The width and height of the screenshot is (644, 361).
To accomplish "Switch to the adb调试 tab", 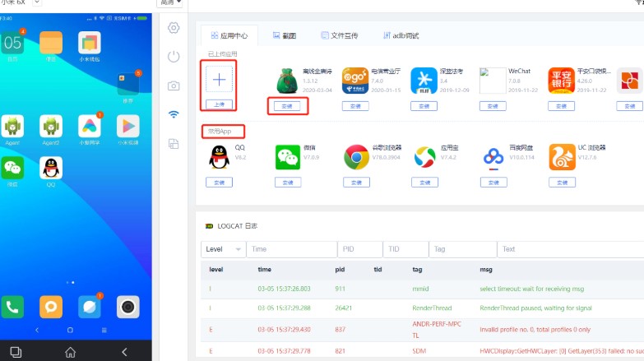I will point(401,35).
